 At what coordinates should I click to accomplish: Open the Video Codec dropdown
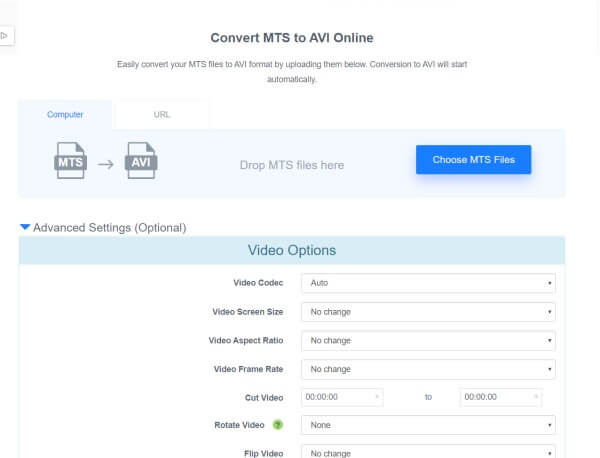point(428,283)
